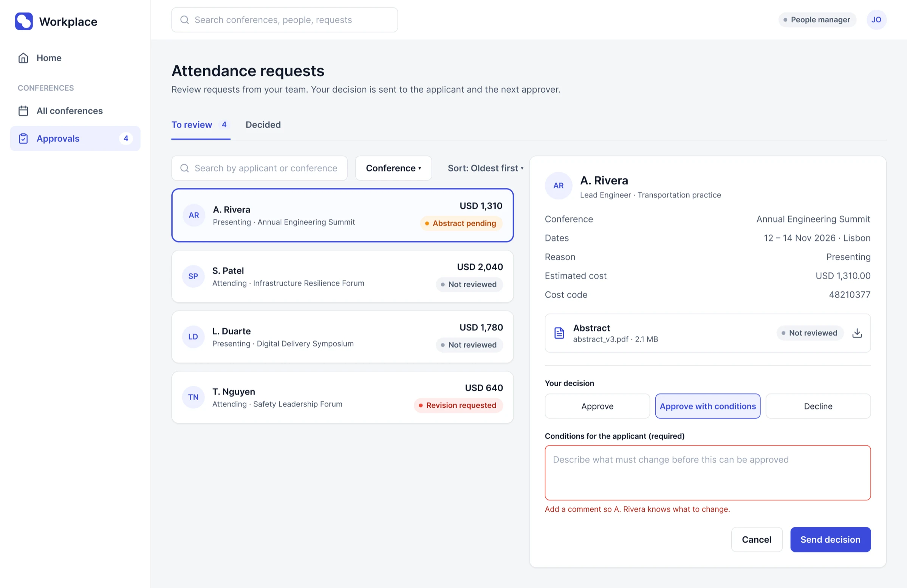Click the count 4 next to To review
This screenshot has height=588, width=907.
pos(224,125)
